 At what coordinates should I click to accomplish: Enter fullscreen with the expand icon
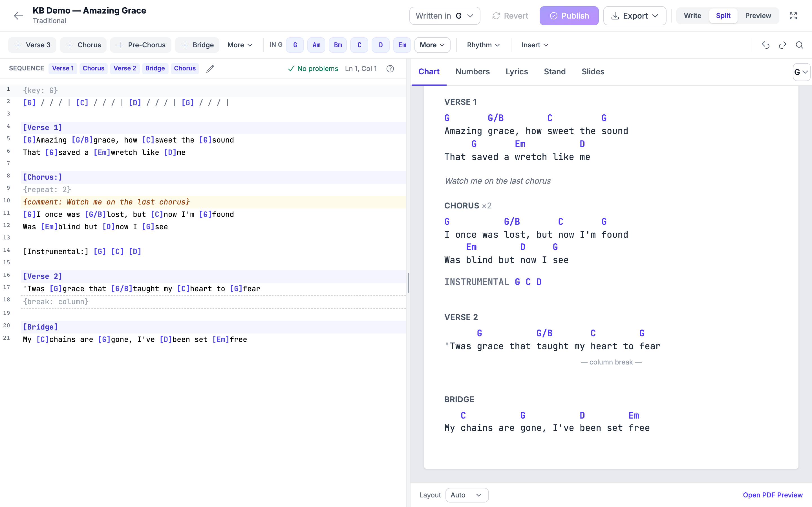coord(793,16)
